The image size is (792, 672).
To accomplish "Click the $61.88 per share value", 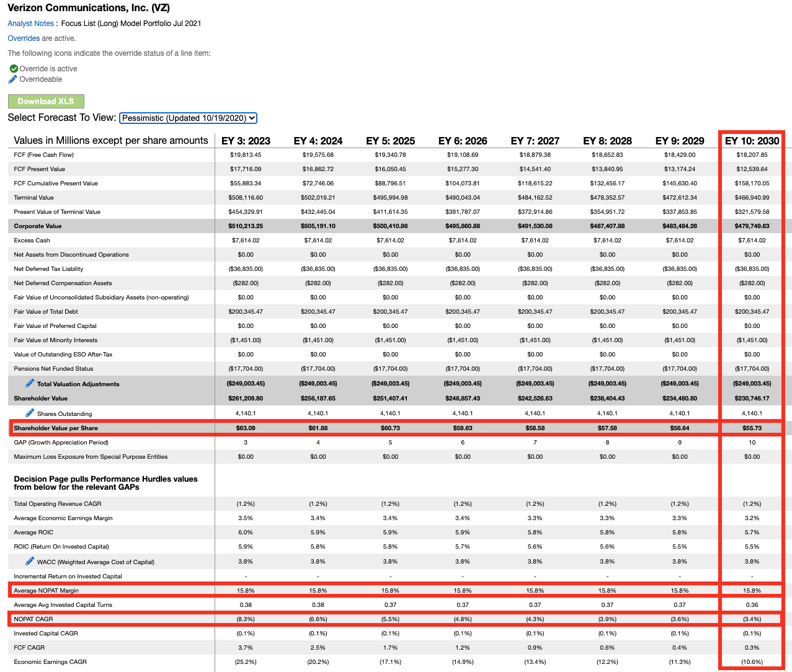I will pyautogui.click(x=318, y=428).
